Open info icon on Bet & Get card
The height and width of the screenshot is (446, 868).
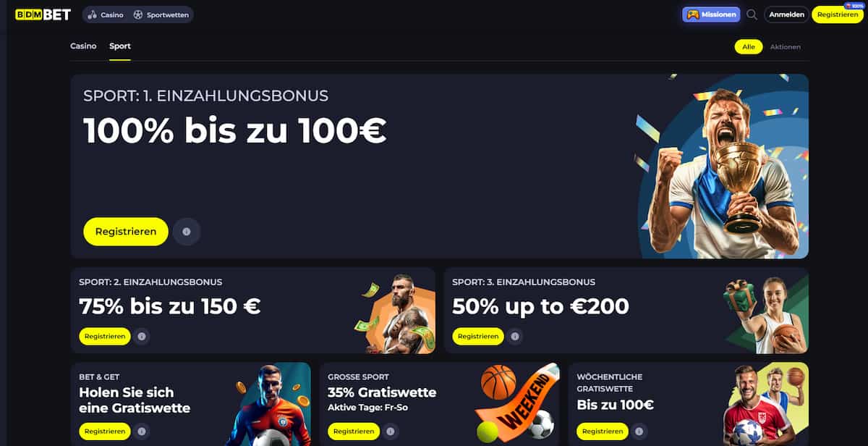(142, 432)
